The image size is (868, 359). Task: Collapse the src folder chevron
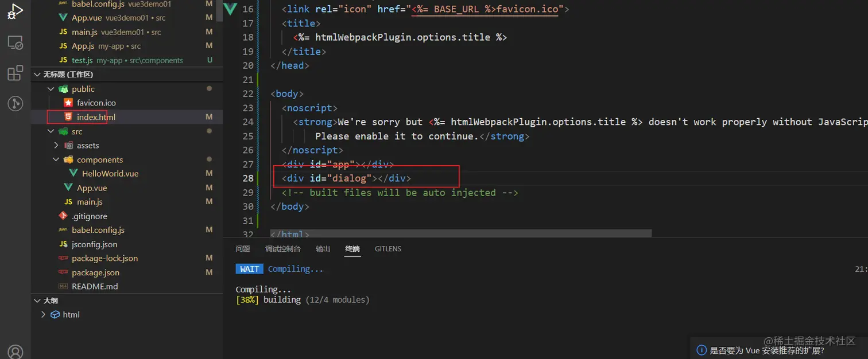click(x=51, y=131)
